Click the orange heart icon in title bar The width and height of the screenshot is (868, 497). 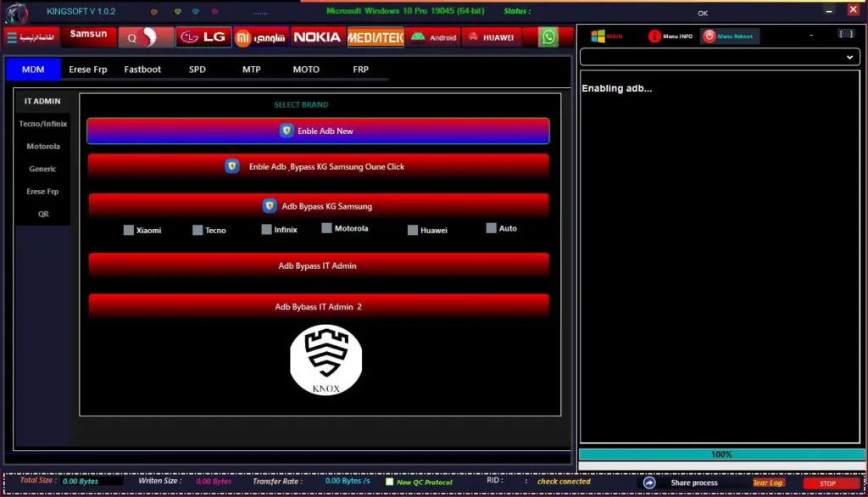154,12
